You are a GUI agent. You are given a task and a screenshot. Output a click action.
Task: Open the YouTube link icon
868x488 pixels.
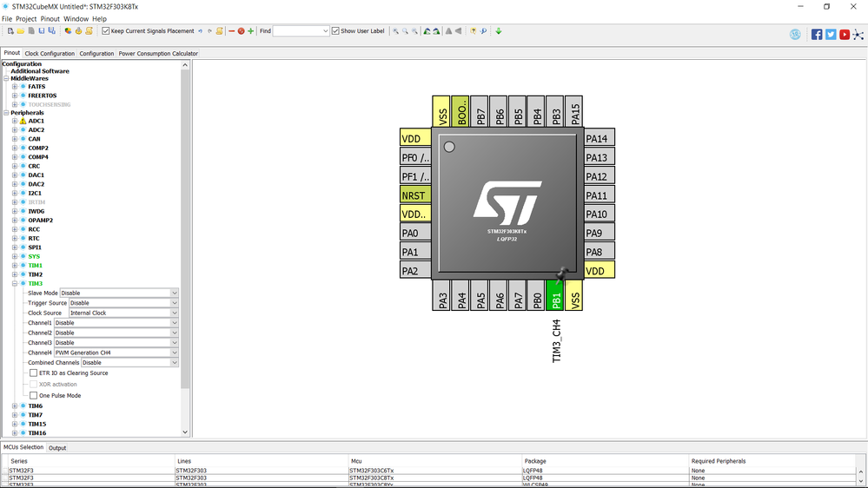845,35
